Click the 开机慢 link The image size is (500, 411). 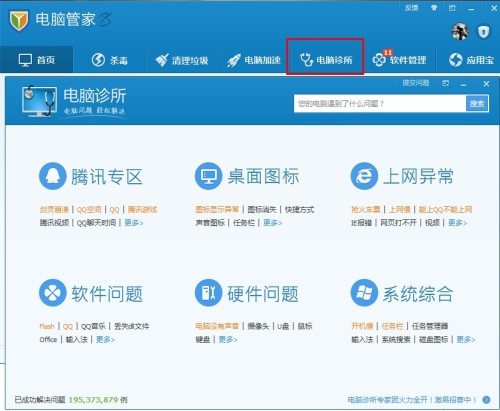pyautogui.click(x=362, y=326)
